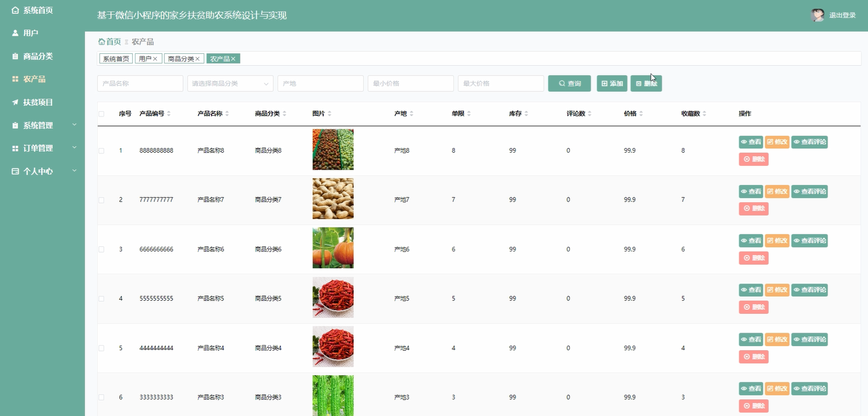868x416 pixels.
Task: Click row 删除 for product 产品名称7
Action: (x=753, y=209)
